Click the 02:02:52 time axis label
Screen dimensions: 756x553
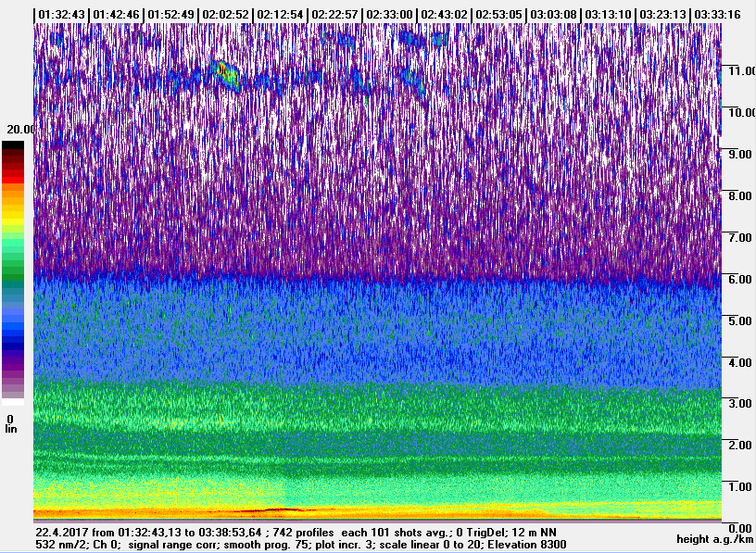pos(226,15)
